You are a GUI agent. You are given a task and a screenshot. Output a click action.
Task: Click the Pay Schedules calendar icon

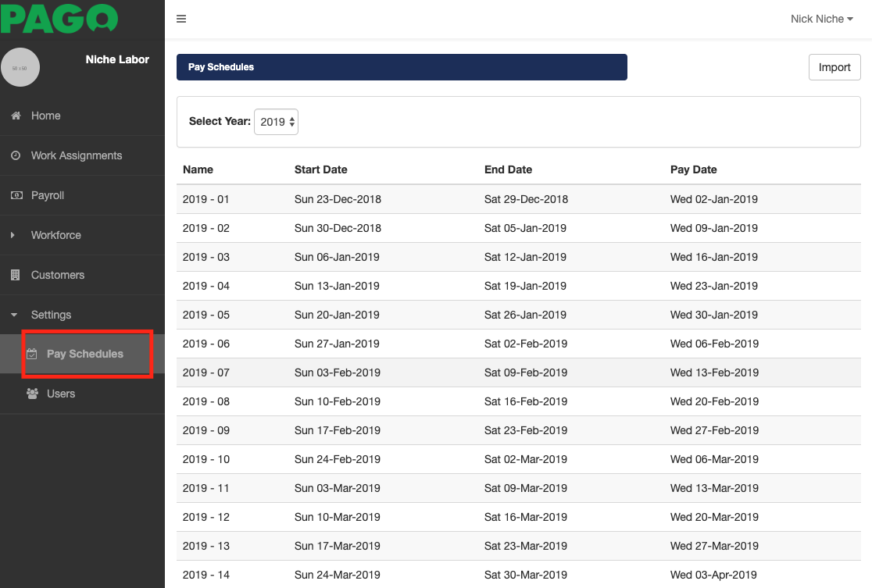pyautogui.click(x=32, y=354)
